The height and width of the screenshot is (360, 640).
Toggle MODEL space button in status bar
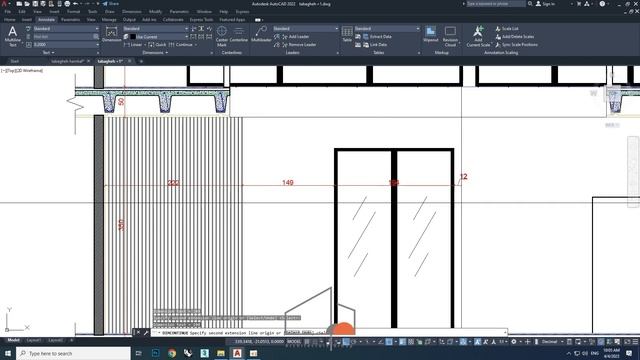[294, 342]
